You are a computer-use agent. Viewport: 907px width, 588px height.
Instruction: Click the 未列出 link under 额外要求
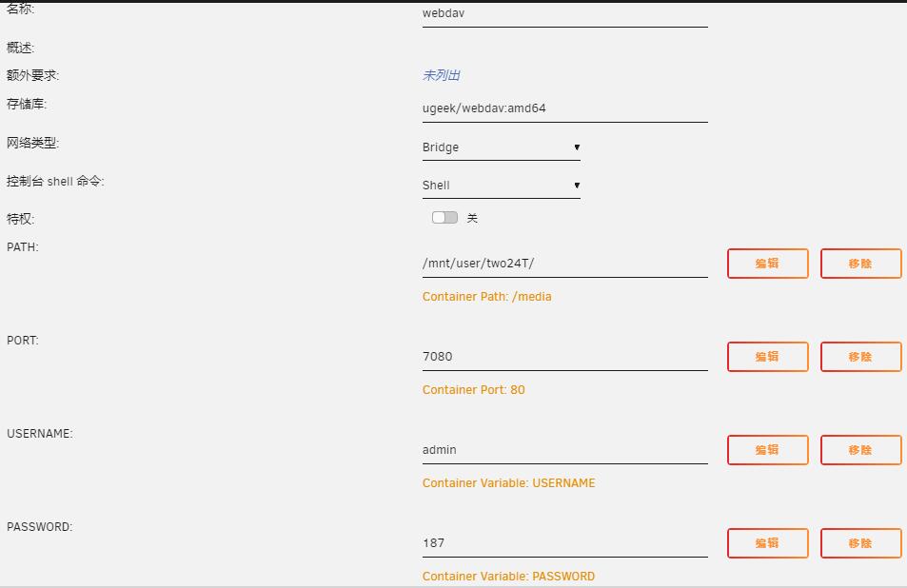point(442,75)
